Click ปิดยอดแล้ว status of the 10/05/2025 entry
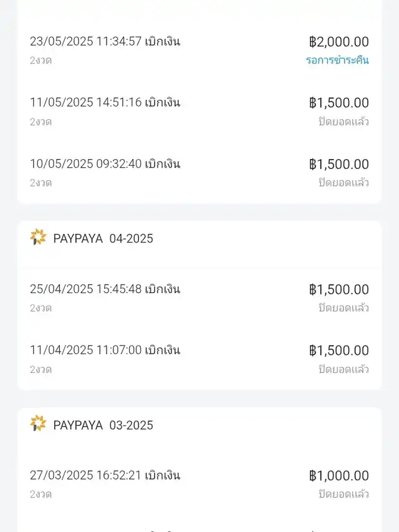 point(344,183)
